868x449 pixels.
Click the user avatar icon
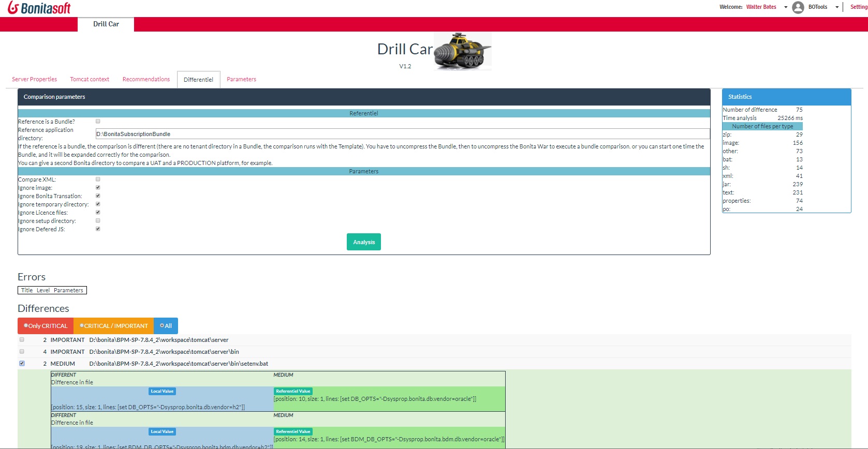point(798,7)
